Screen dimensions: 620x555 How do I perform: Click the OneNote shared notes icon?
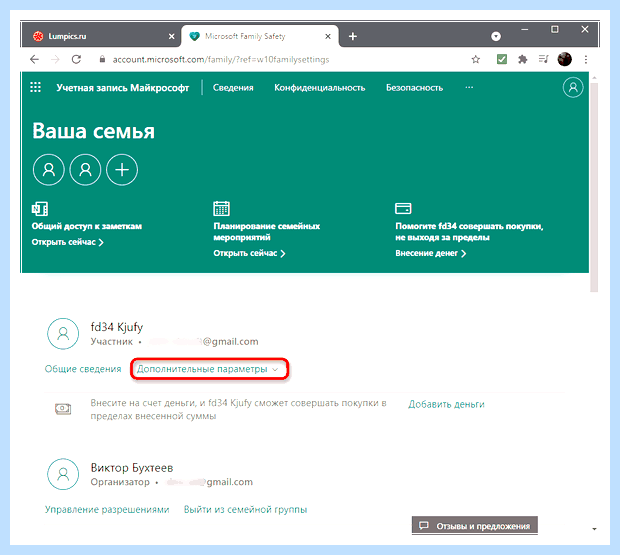point(40,208)
